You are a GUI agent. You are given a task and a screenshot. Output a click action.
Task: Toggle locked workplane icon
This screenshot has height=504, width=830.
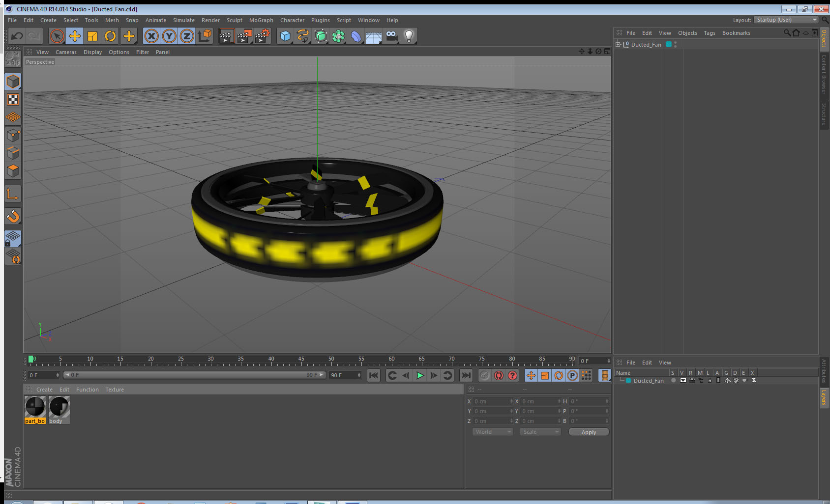click(x=13, y=239)
